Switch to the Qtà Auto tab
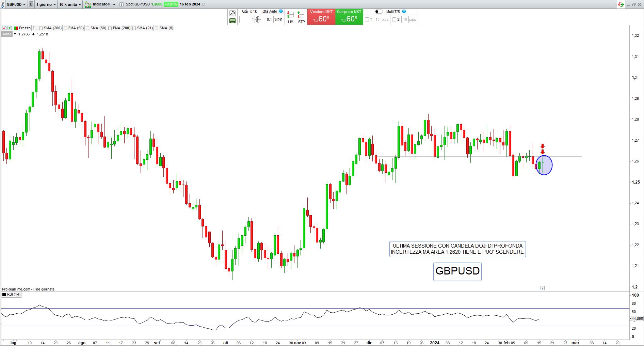Viewport: 644px width, 346px height. coord(270,11)
